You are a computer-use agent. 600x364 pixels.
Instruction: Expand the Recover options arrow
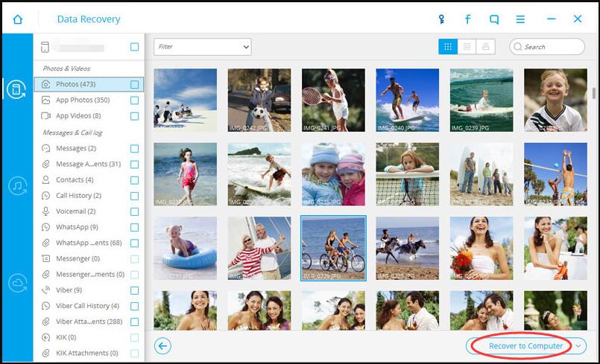point(578,346)
